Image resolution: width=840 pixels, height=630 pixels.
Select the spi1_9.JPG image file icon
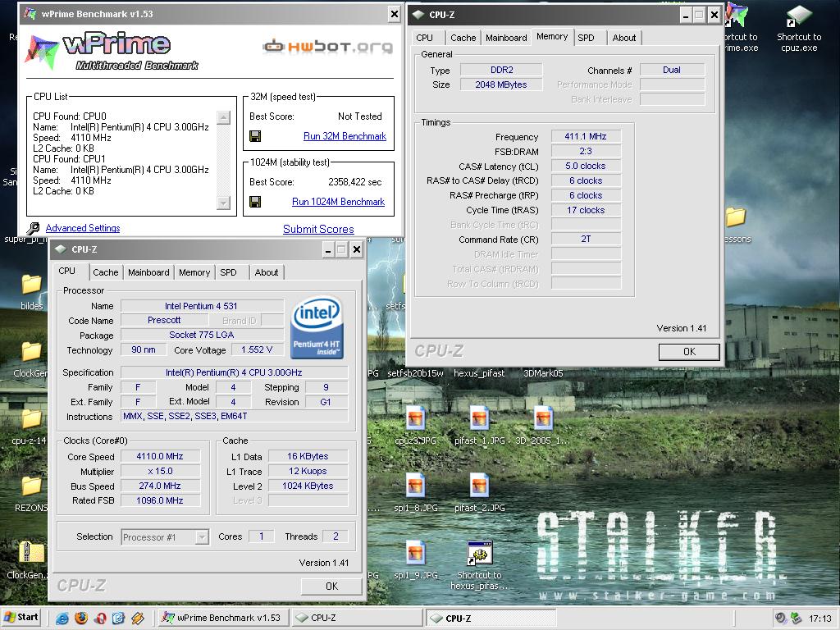coord(416,553)
